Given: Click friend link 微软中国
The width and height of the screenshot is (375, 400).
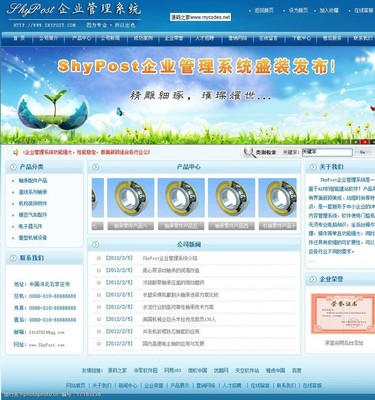Looking at the screenshot, I should click(x=198, y=370).
